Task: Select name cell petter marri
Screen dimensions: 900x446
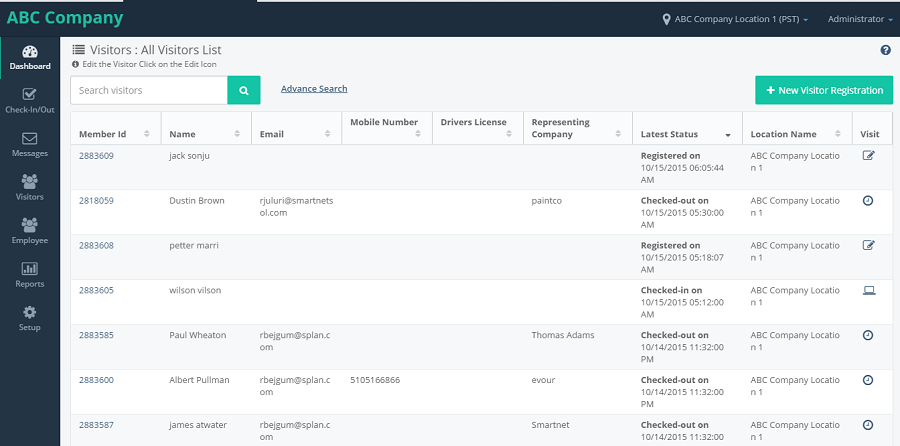Action: click(194, 245)
